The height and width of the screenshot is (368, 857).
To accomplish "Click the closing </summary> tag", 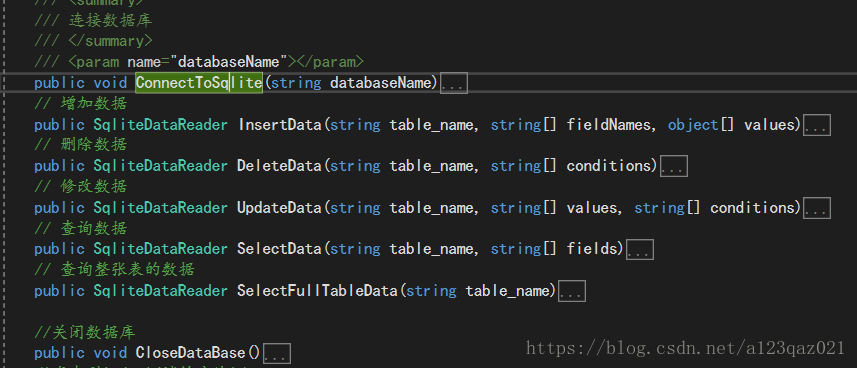I will point(110,42).
